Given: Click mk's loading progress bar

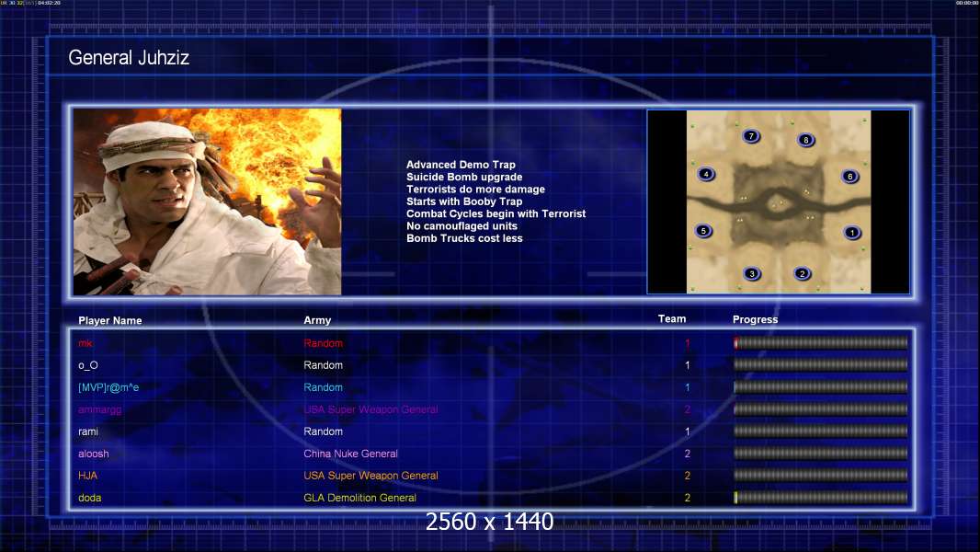Looking at the screenshot, I should 821,342.
